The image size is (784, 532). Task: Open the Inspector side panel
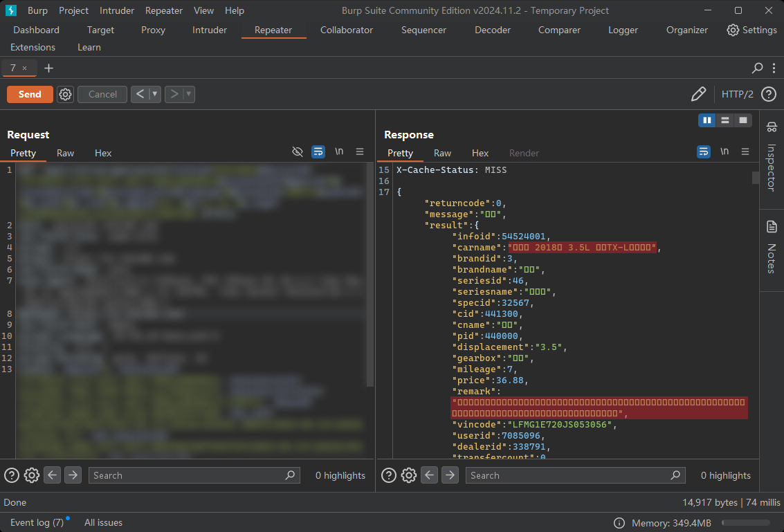tap(772, 157)
